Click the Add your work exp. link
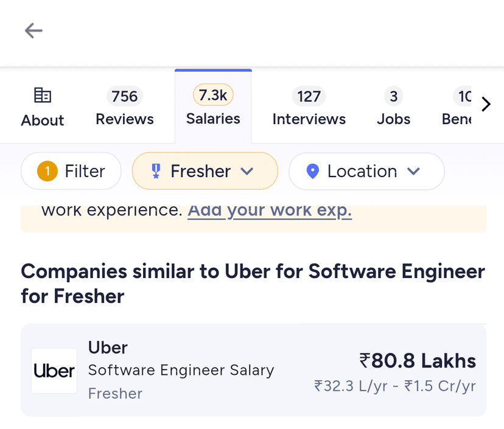 pos(270,211)
